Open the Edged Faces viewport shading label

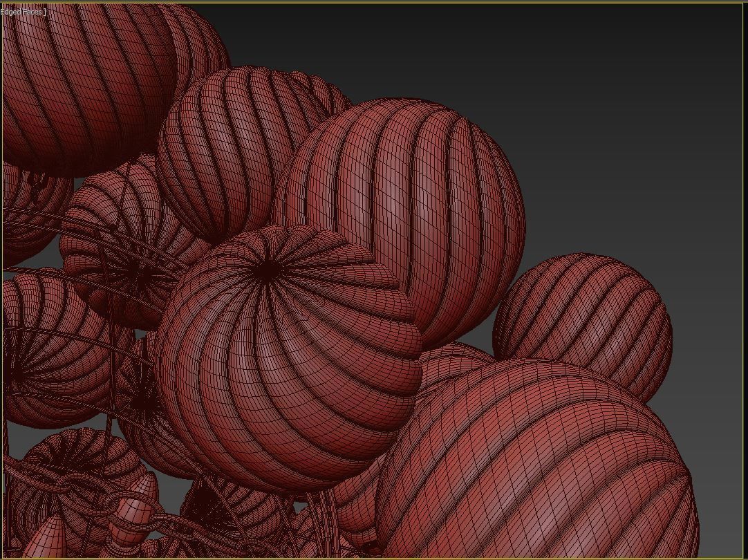pyautogui.click(x=23, y=12)
